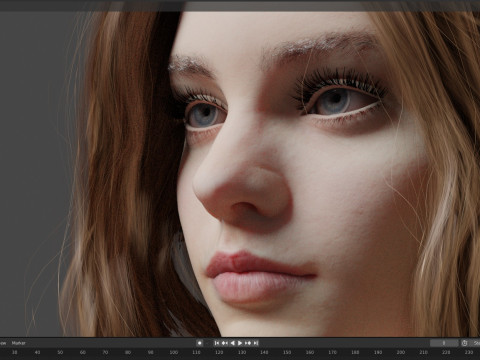
Task: Open the Marker menu in the timeline
Action: click(x=18, y=343)
